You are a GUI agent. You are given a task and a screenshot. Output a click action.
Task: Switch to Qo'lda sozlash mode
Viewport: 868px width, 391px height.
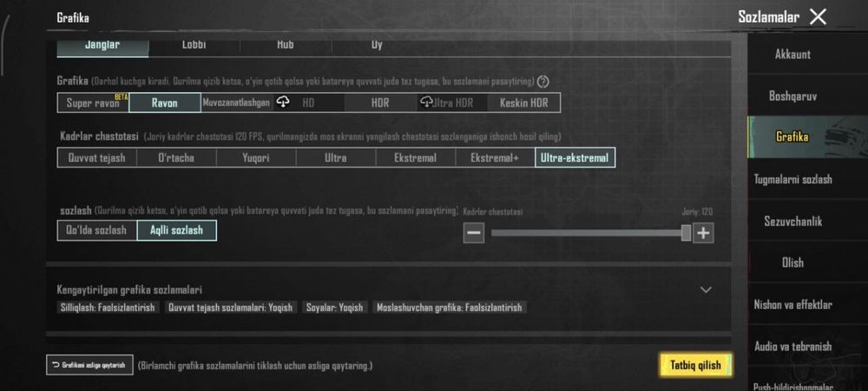pos(97,230)
